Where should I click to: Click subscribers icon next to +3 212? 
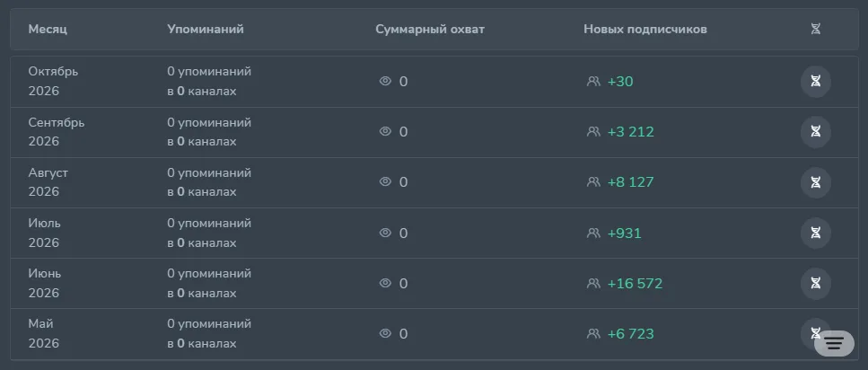coord(593,132)
